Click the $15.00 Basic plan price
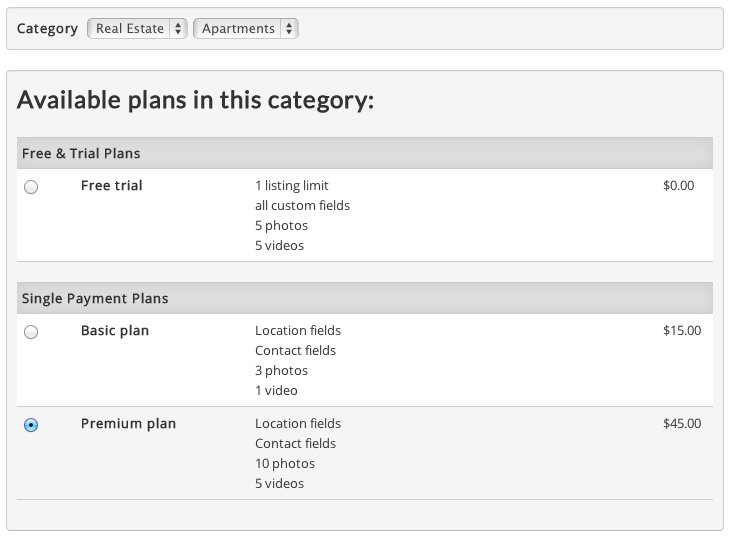 coord(682,330)
